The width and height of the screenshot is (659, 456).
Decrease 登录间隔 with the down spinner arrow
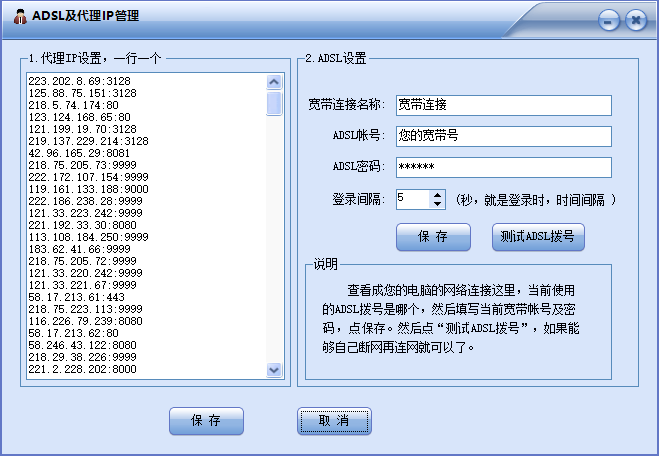point(437,204)
